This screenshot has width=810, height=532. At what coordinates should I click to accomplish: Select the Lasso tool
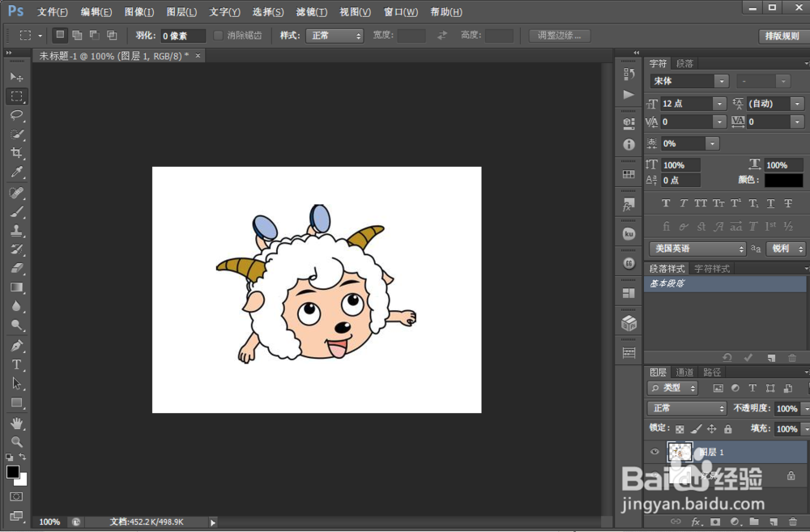pos(16,115)
